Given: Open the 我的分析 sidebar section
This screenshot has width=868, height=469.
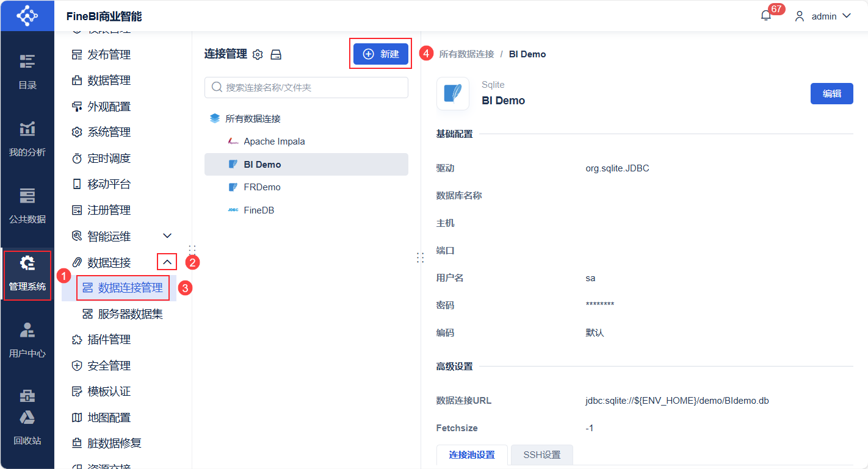Looking at the screenshot, I should pos(27,140).
